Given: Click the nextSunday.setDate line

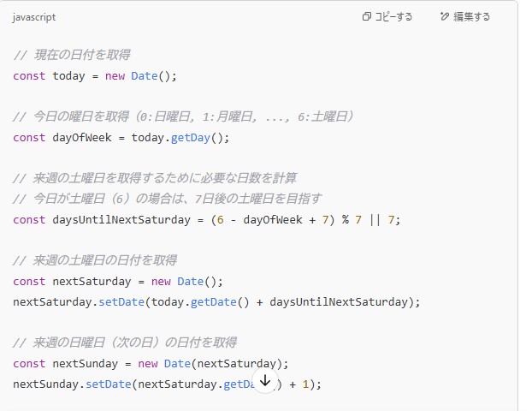Looking at the screenshot, I should [x=167, y=384].
